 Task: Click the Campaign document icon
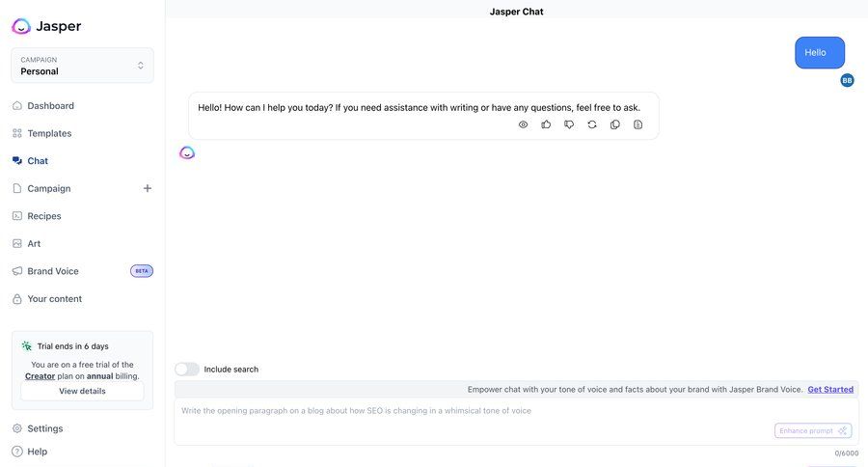point(17,188)
